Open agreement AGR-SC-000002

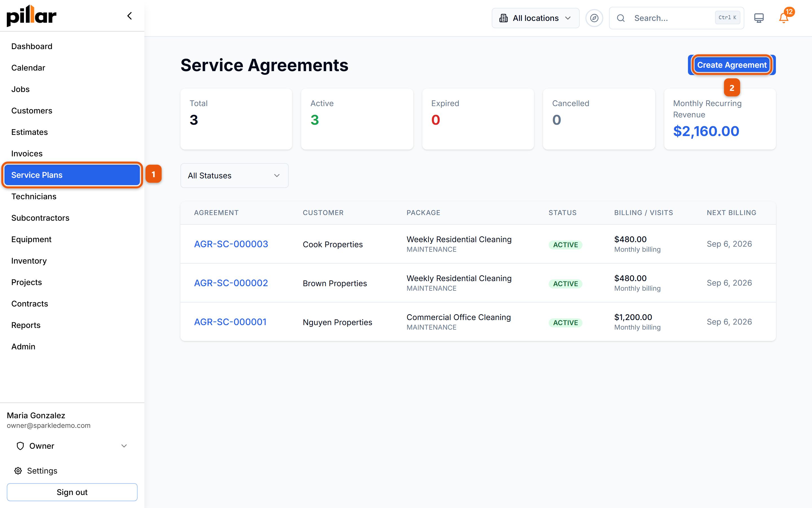click(x=231, y=283)
